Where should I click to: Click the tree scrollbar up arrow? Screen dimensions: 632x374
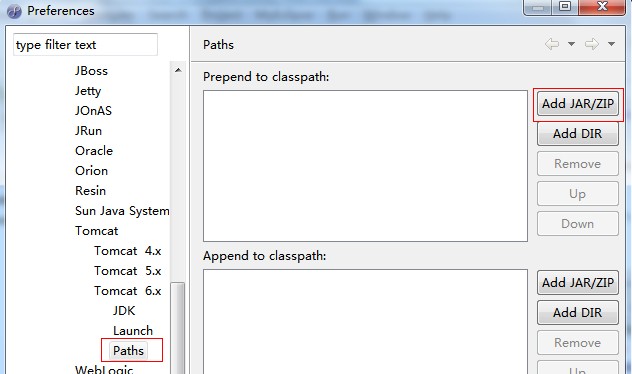(x=178, y=71)
